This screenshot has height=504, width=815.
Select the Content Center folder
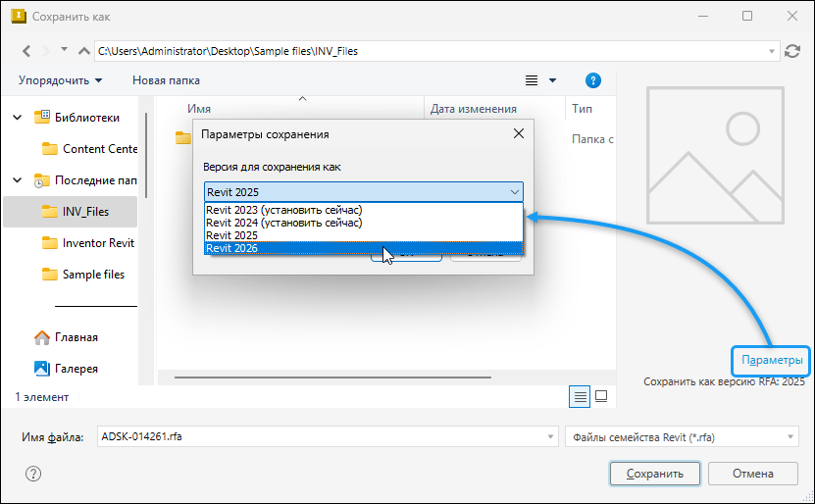(x=89, y=149)
